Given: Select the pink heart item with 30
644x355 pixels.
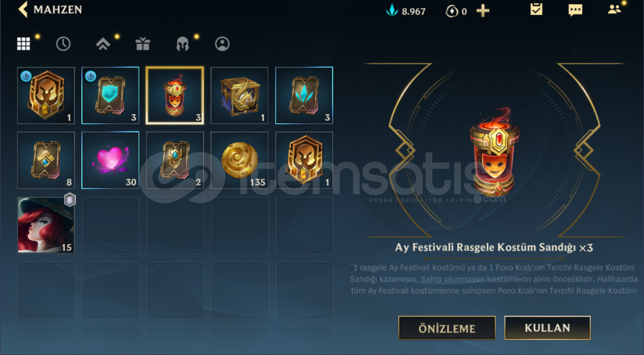Looking at the screenshot, I should click(111, 160).
